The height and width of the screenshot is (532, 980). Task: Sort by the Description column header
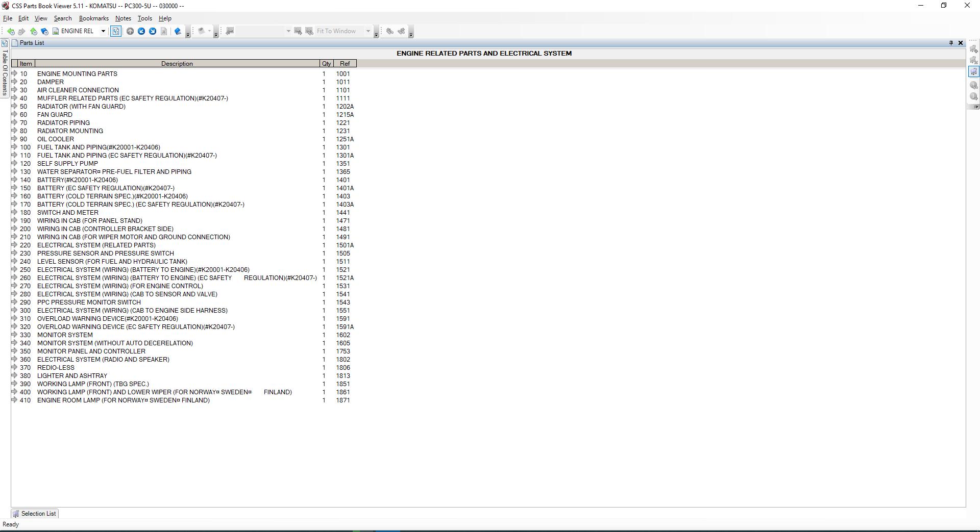tap(177, 64)
